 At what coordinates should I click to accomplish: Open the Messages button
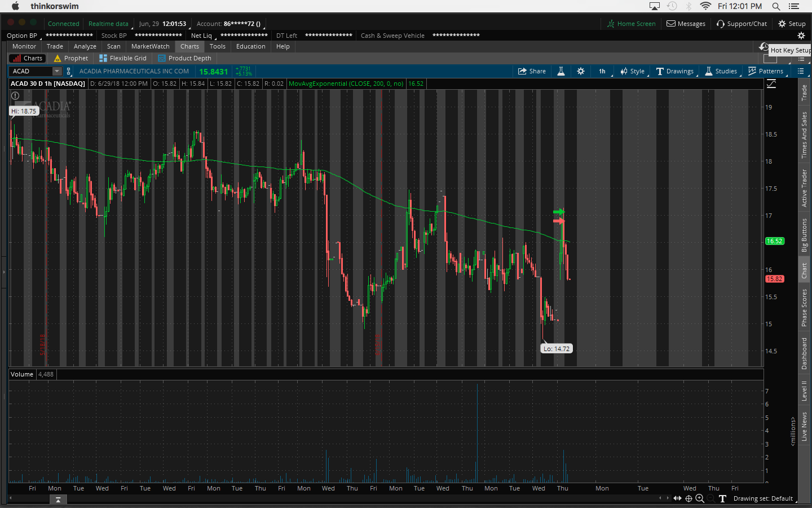click(686, 24)
